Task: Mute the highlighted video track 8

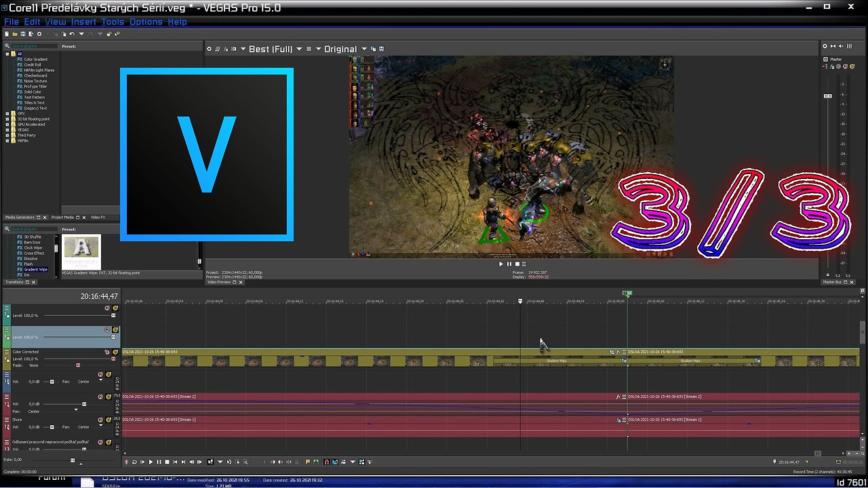Action: [x=107, y=330]
